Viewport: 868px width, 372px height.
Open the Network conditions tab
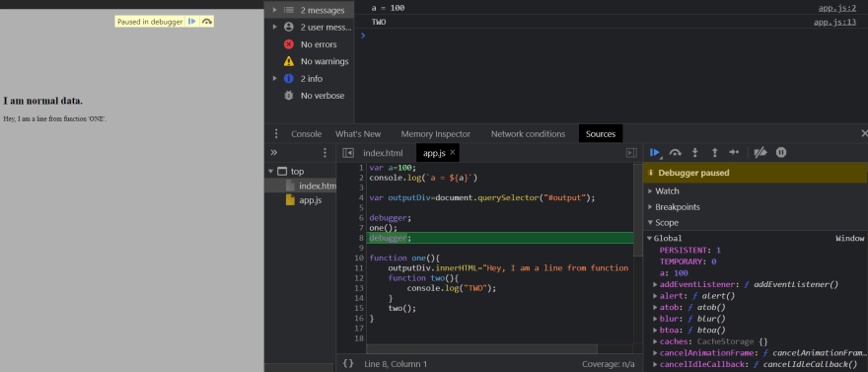pos(528,134)
